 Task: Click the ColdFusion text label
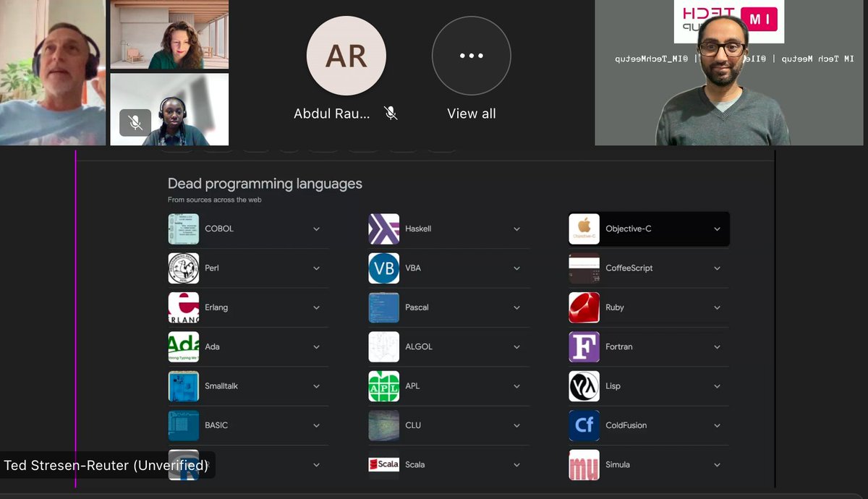click(626, 425)
